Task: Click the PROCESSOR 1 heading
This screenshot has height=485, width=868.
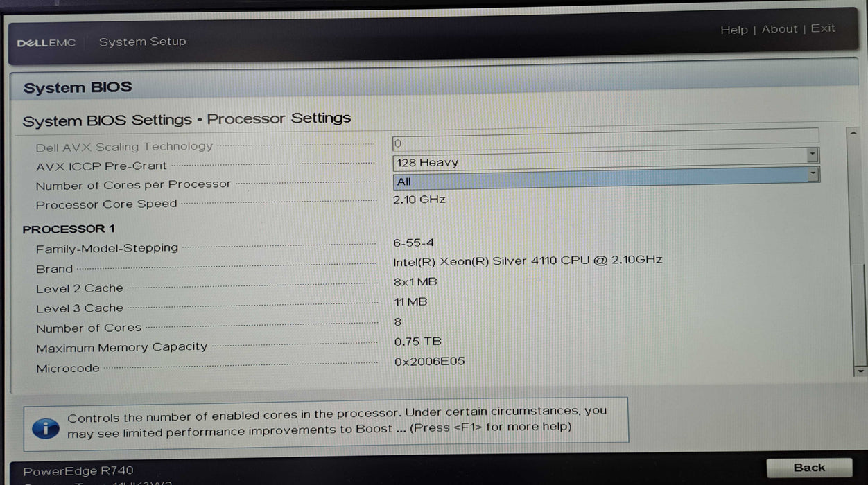Action: (69, 229)
